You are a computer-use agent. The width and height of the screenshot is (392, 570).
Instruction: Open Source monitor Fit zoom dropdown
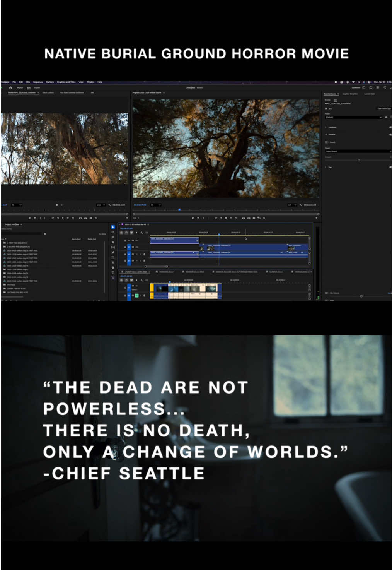(x=16, y=205)
